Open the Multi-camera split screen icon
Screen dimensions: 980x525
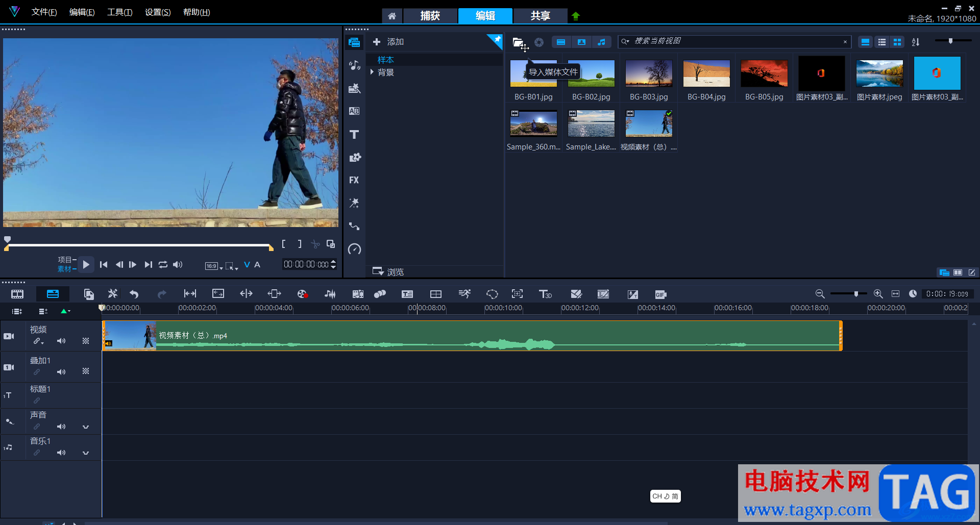point(436,294)
